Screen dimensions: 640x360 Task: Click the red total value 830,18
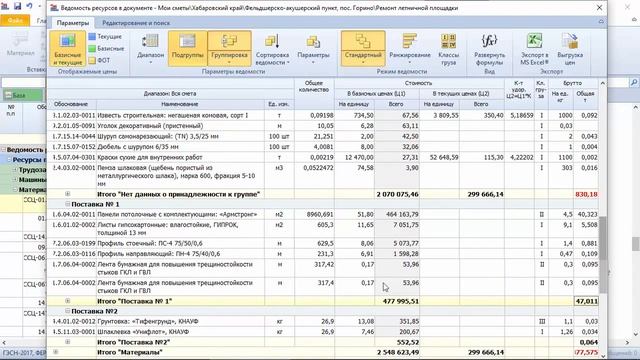tap(586, 194)
